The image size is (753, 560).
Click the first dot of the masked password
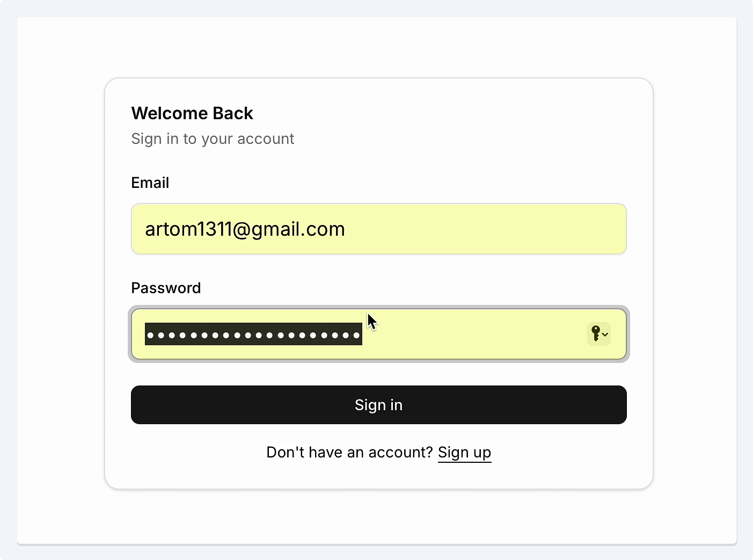point(150,336)
